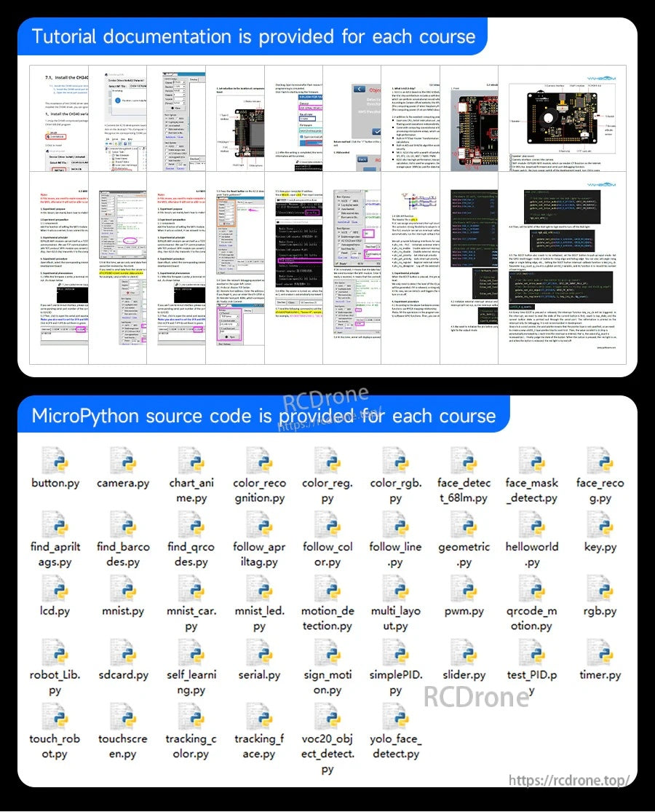Open the camera.py file icon
Screen dimensions: 655x812
(x=123, y=460)
